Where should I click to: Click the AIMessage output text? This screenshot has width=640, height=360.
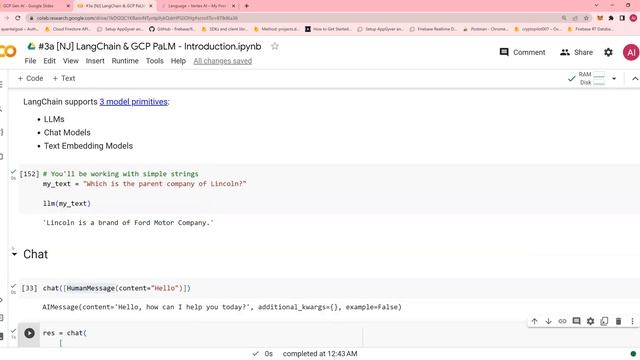point(222,307)
